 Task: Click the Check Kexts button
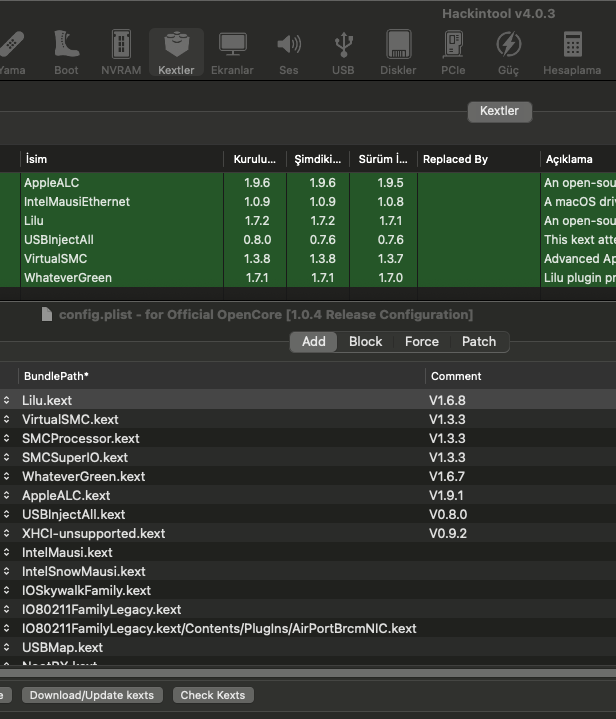[x=212, y=695]
